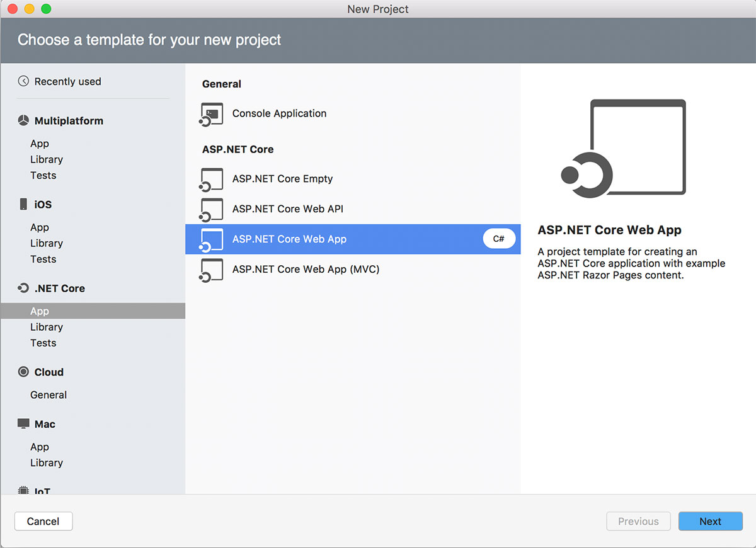Click the selected ASP.NET Core Web App icon
The image size is (756, 548).
coord(212,240)
